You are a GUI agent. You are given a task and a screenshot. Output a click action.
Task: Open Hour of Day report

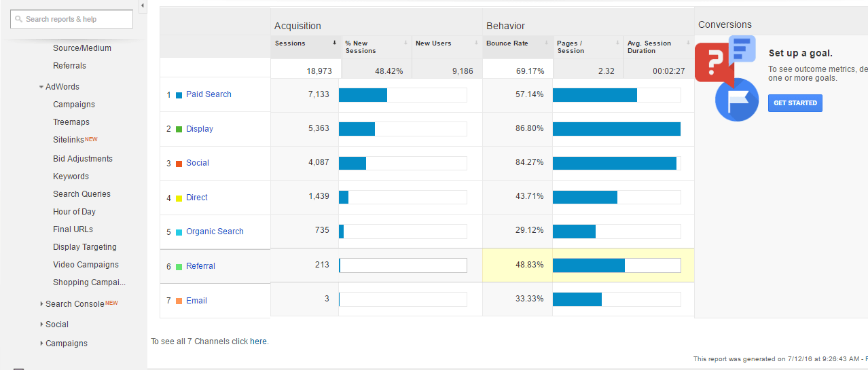click(74, 212)
